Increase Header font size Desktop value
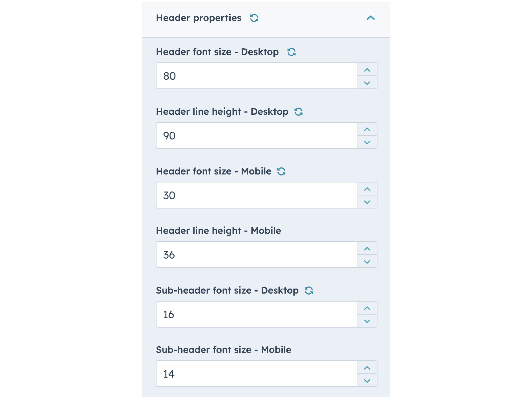Screen dimensions: 532x399 pyautogui.click(x=367, y=70)
